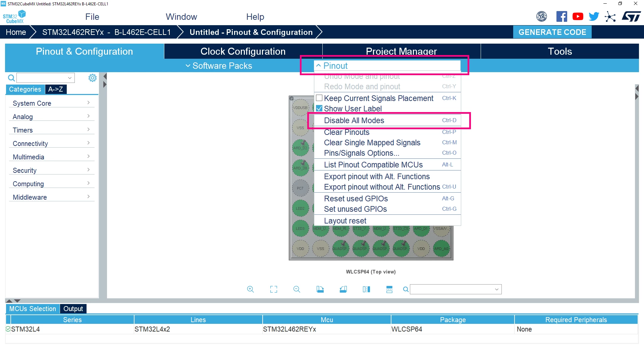Select the LED2 pin on chip
Screen dimensions: 644x349
(x=300, y=208)
